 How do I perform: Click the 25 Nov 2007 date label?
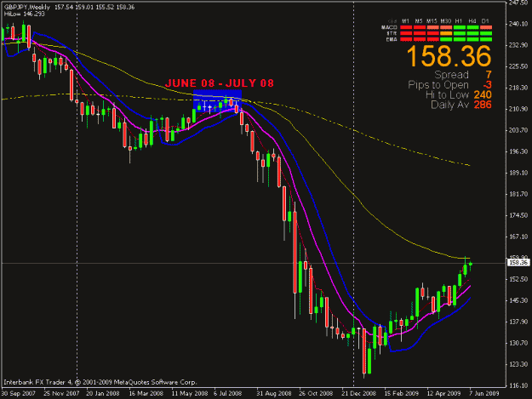pos(61,394)
